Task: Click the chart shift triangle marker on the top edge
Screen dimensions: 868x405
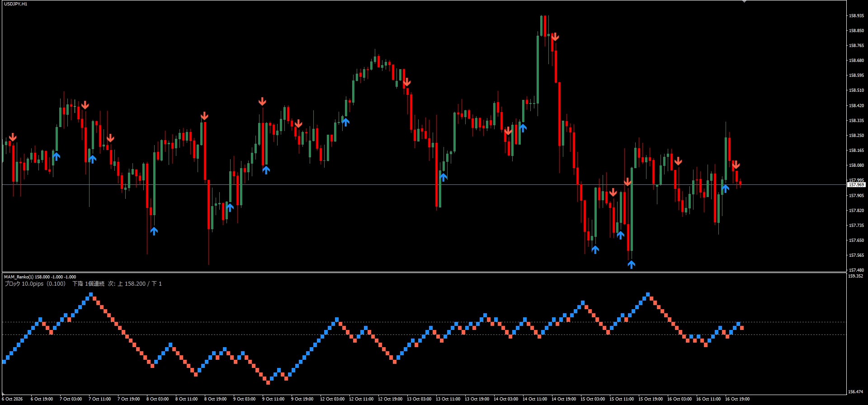Action: point(745,1)
